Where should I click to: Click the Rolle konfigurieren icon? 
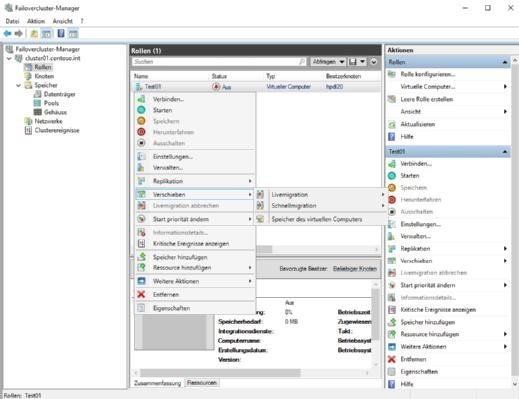392,74
